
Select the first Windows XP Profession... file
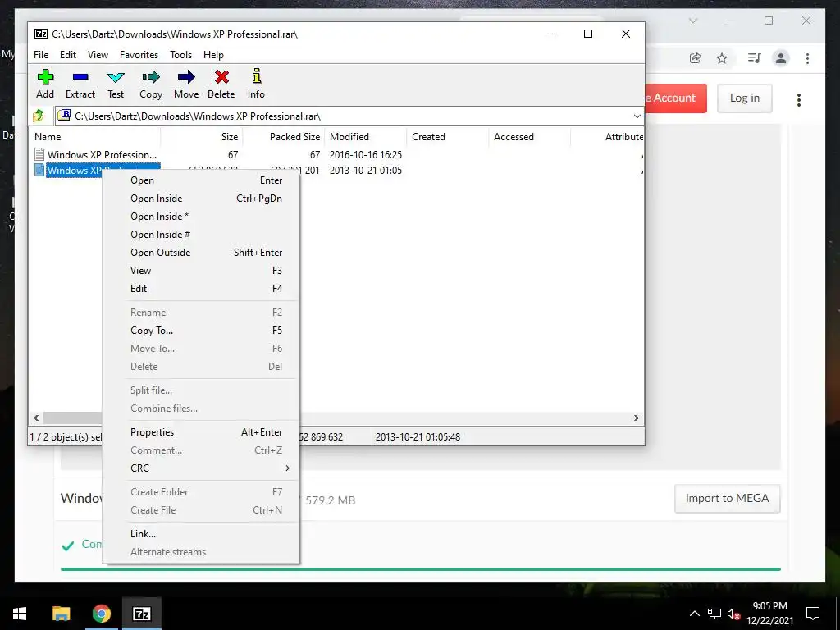point(102,155)
